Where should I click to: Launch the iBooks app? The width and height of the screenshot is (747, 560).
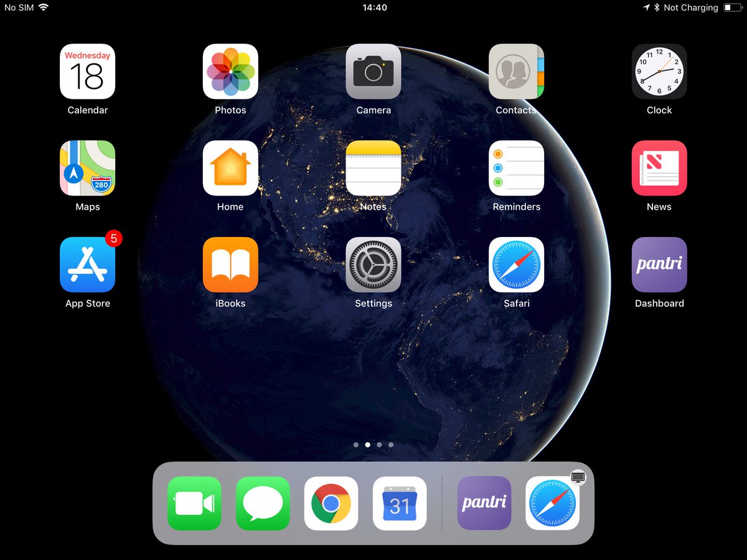point(230,264)
